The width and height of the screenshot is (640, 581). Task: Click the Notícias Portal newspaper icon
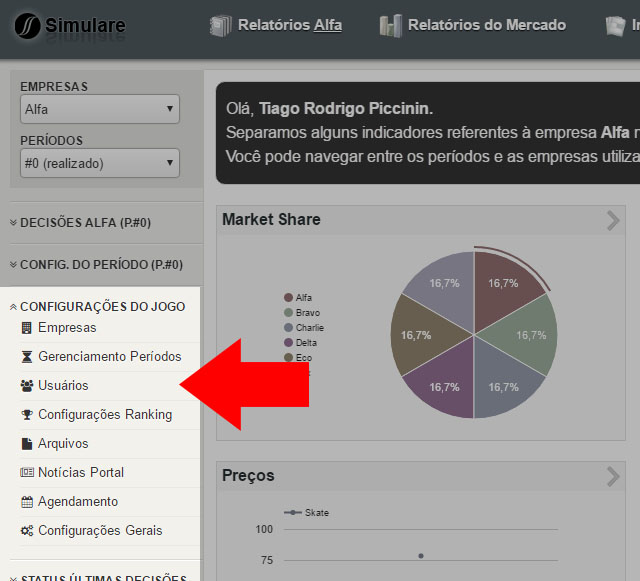27,472
